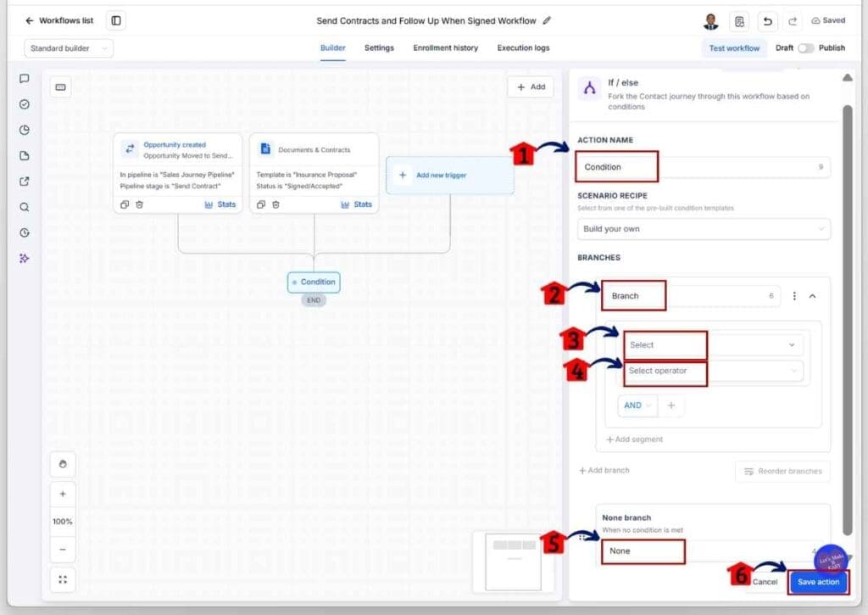Open the Enrollment history tab
The image size is (868, 615).
point(446,48)
